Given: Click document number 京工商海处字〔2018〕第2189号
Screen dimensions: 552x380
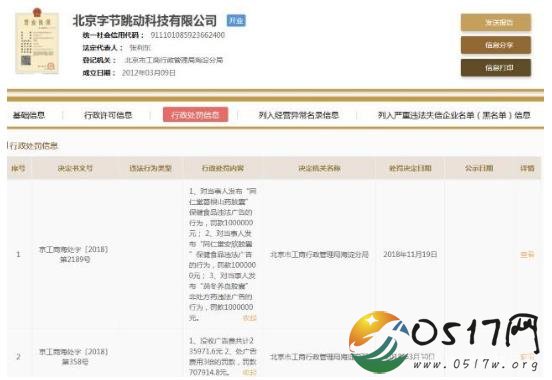Looking at the screenshot, I should [74, 254].
